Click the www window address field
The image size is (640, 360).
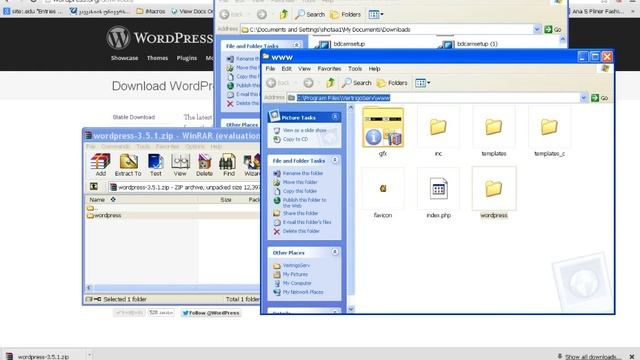pos(437,98)
